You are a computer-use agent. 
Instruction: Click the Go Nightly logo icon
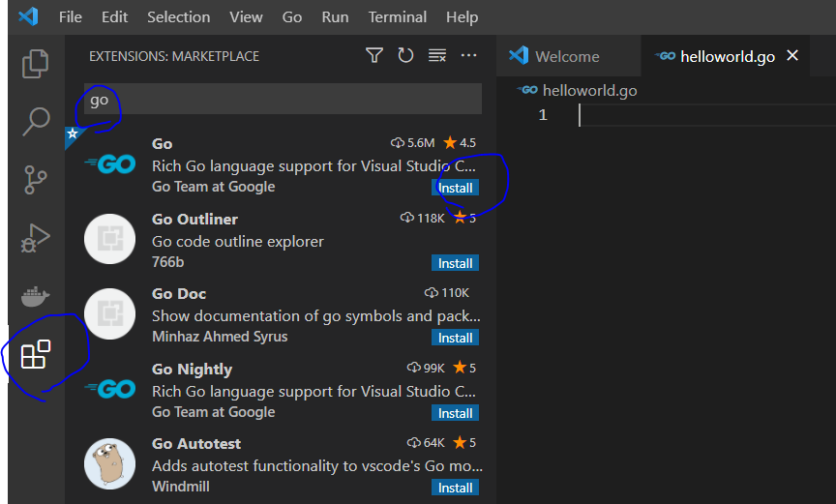pyautogui.click(x=110, y=389)
